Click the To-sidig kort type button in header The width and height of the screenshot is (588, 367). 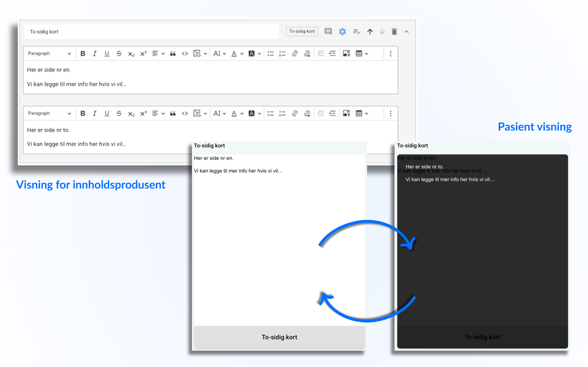pyautogui.click(x=302, y=31)
